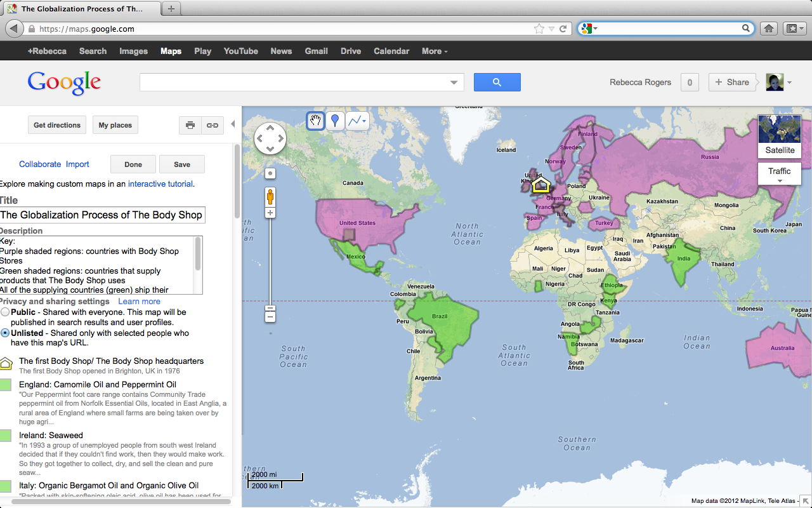The width and height of the screenshot is (812, 508).
Task: Open the Import link
Action: 77,164
